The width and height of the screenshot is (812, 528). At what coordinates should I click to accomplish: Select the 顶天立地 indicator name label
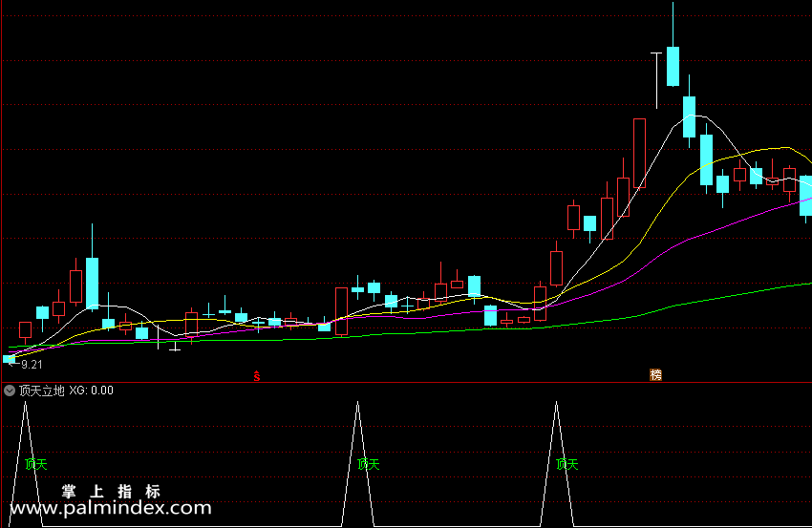(42, 391)
